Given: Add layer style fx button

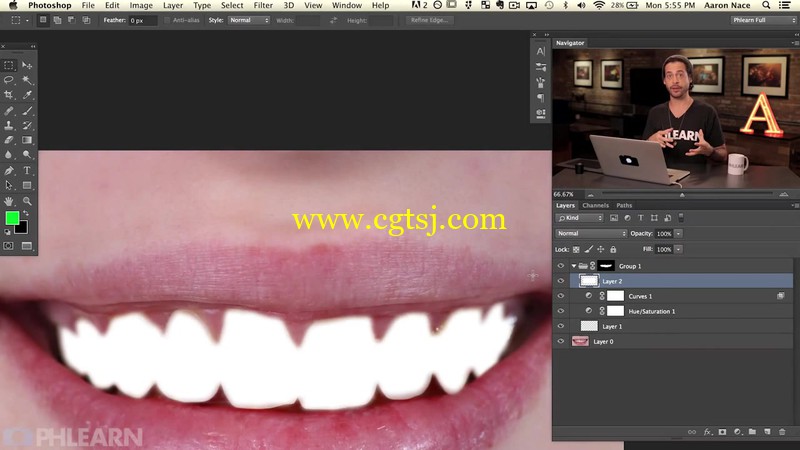Looking at the screenshot, I should pos(708,432).
